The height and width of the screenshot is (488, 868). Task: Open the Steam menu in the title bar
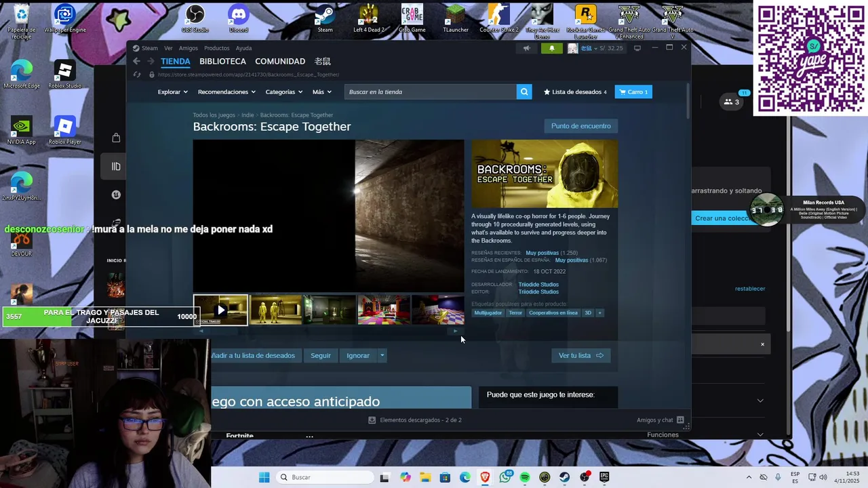(145, 48)
